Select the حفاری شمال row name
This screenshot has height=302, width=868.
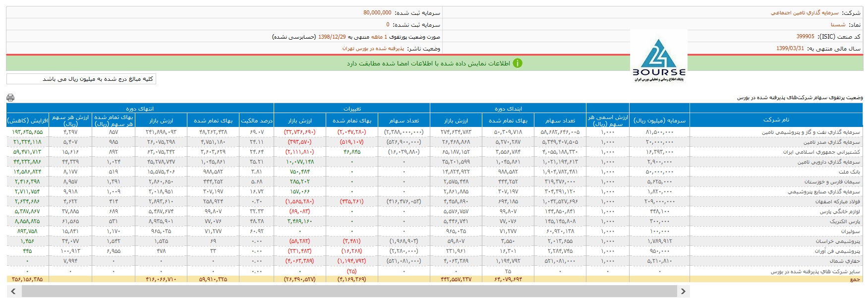tap(845, 261)
